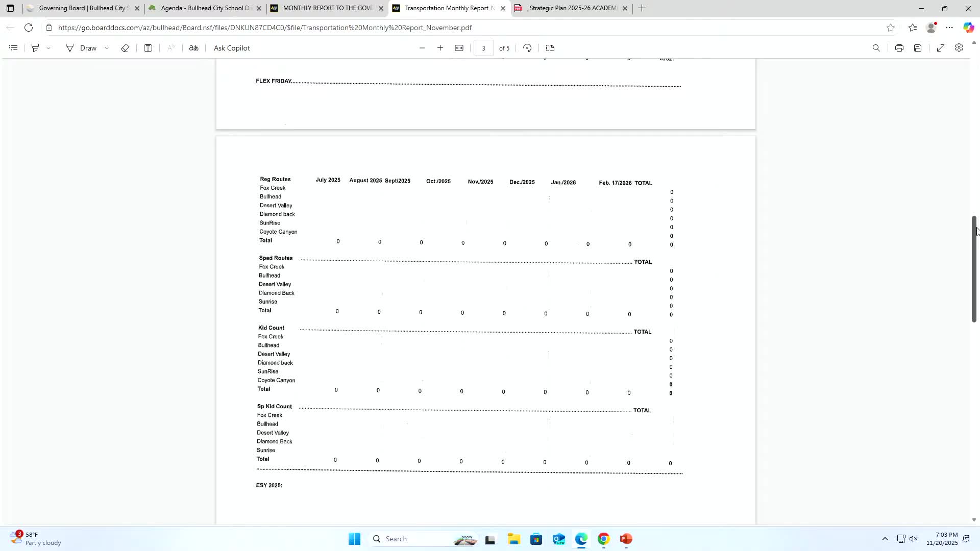Select the Erase tool
Viewport: 980px width, 551px height.
(x=125, y=48)
